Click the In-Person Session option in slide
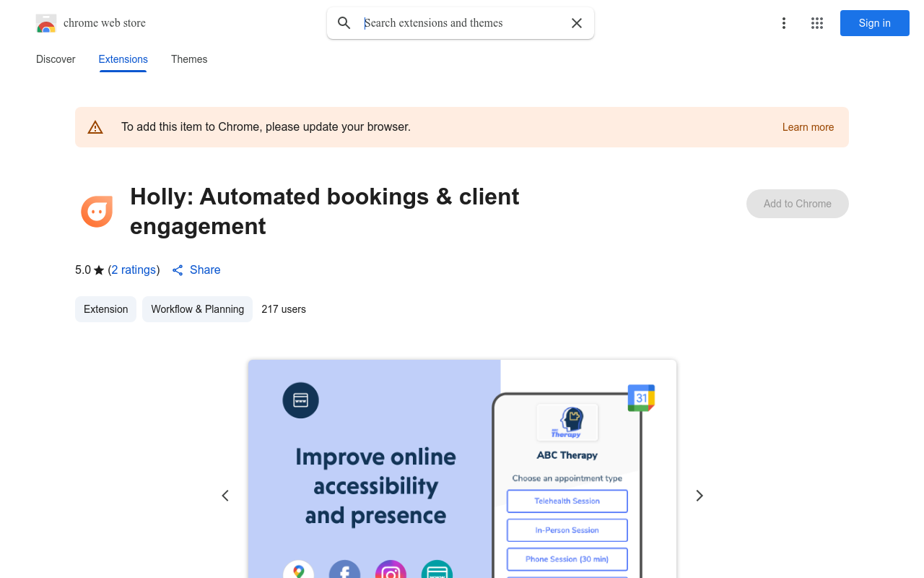This screenshot has width=924, height=578. coord(567,530)
